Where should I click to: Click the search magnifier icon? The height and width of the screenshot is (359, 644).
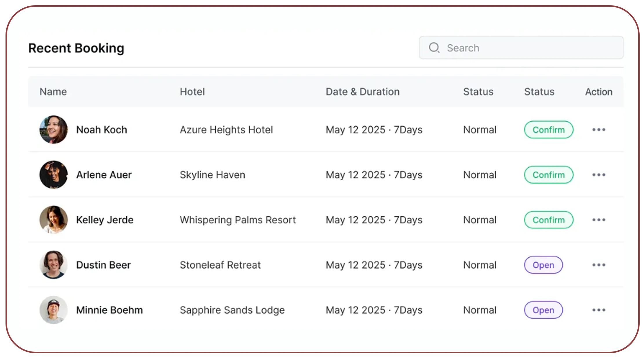(434, 47)
